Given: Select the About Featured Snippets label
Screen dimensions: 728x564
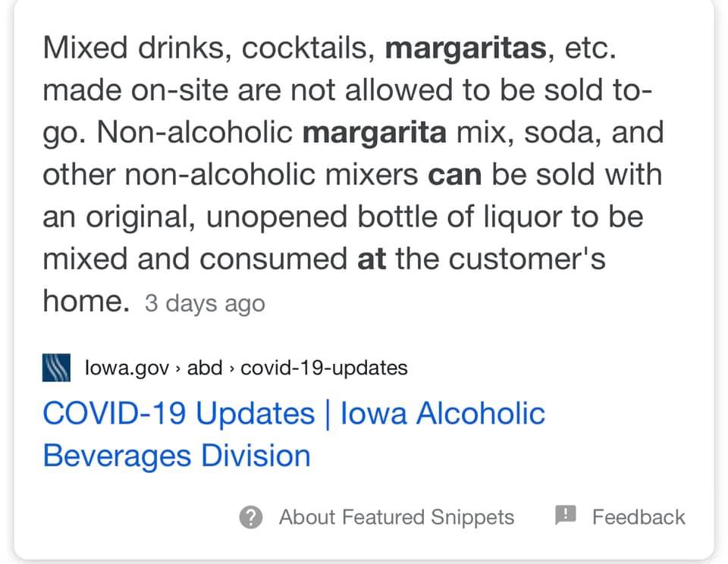Looking at the screenshot, I should coord(397,517).
